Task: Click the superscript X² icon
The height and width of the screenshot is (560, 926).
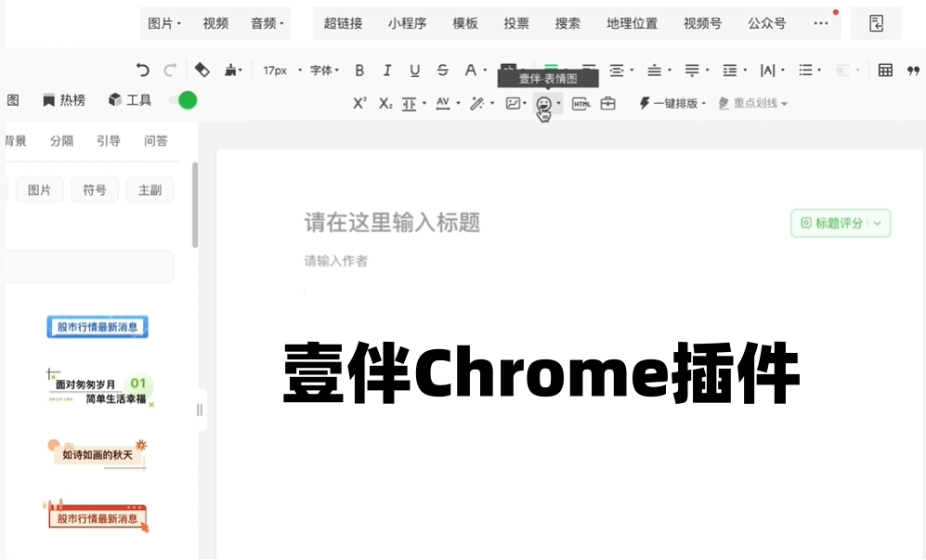Action: [x=359, y=104]
